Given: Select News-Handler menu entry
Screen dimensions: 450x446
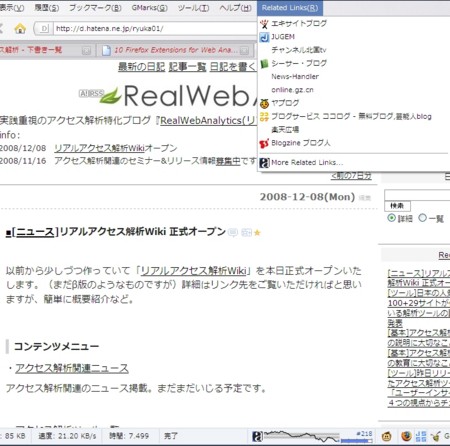Looking at the screenshot, I should (353, 77).
